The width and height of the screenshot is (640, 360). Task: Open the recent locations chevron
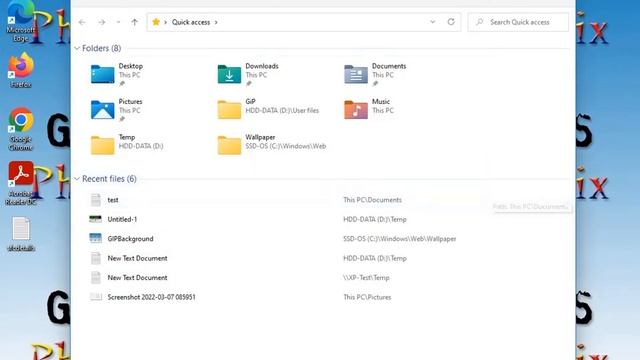pos(118,22)
